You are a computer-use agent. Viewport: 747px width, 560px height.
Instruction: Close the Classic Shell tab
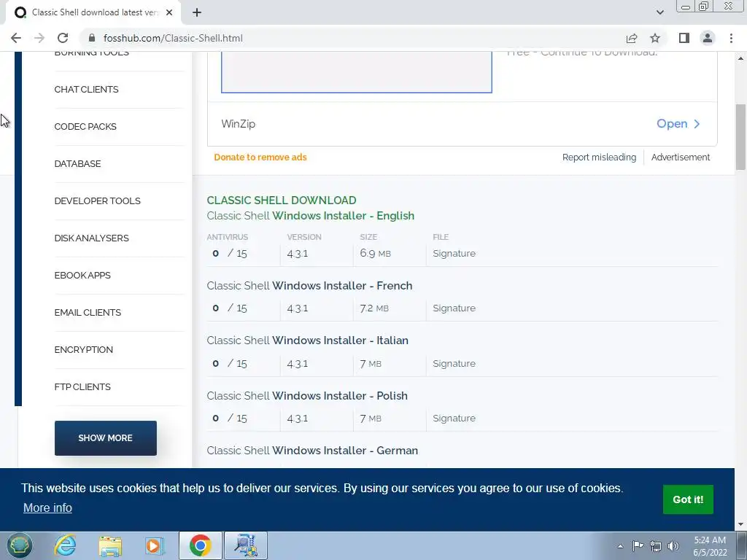169,12
